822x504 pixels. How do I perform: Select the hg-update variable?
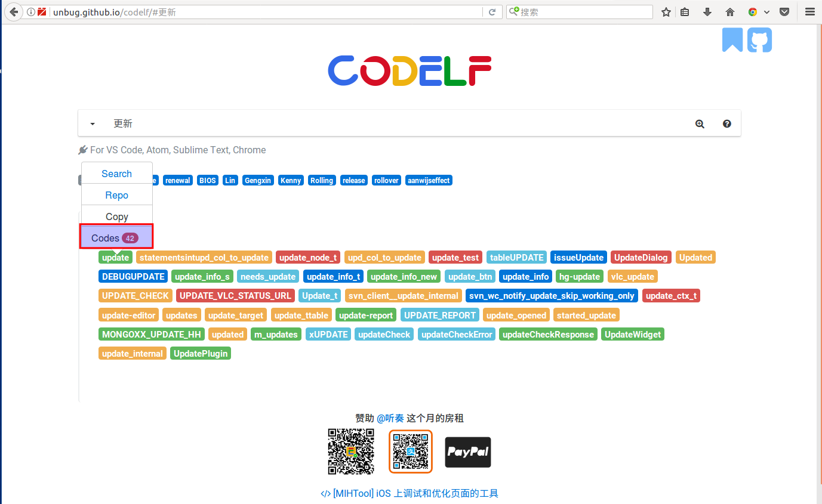pos(580,277)
